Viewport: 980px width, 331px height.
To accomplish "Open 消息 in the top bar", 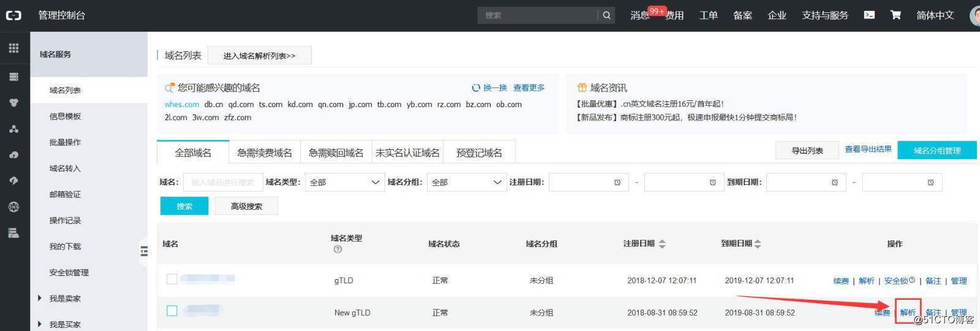I will point(640,15).
